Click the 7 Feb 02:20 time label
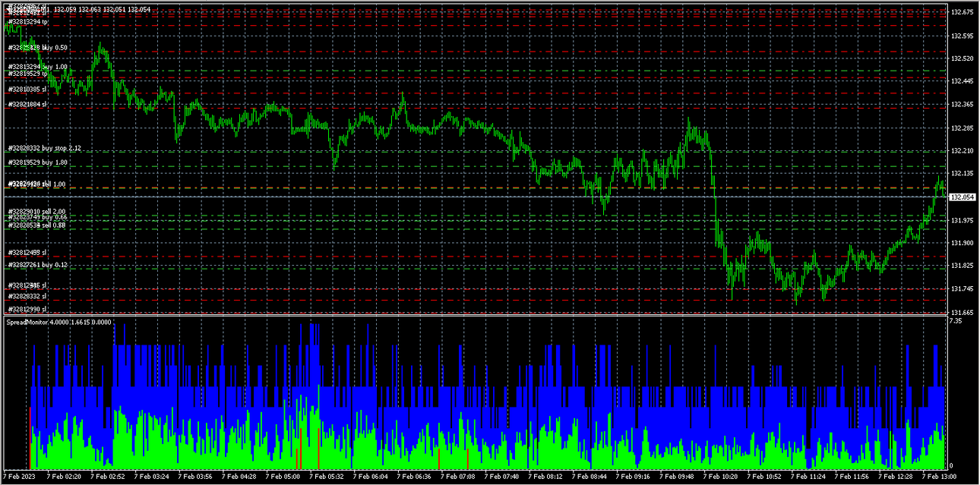Viewport: 980px width, 485px height. (64, 477)
